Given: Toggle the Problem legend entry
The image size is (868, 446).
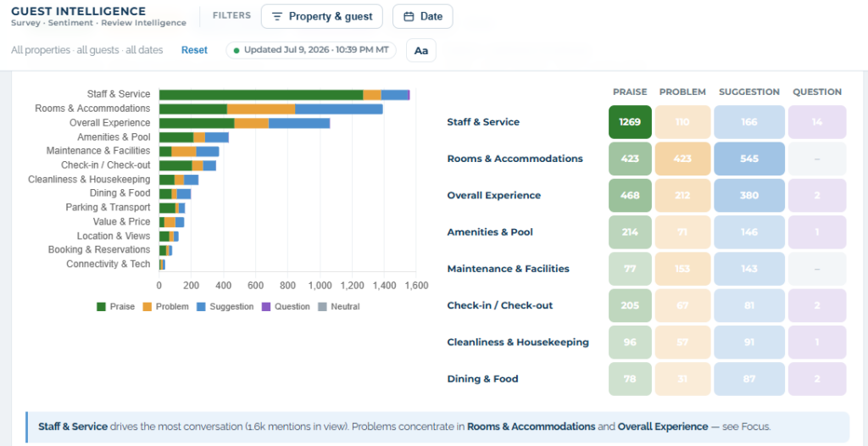Looking at the screenshot, I should pos(165,306).
